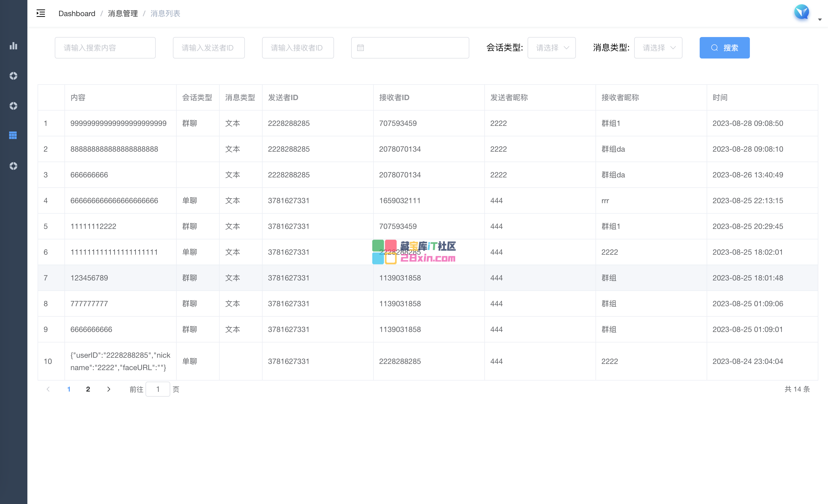Collapse the sidebar with hamburger icon
Viewport: 828px width, 504px height.
coord(41,13)
